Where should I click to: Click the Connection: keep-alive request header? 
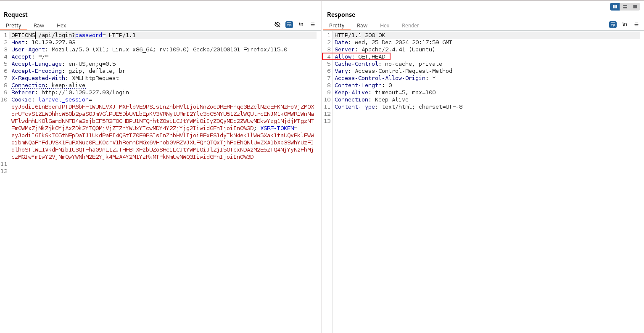coord(48,85)
